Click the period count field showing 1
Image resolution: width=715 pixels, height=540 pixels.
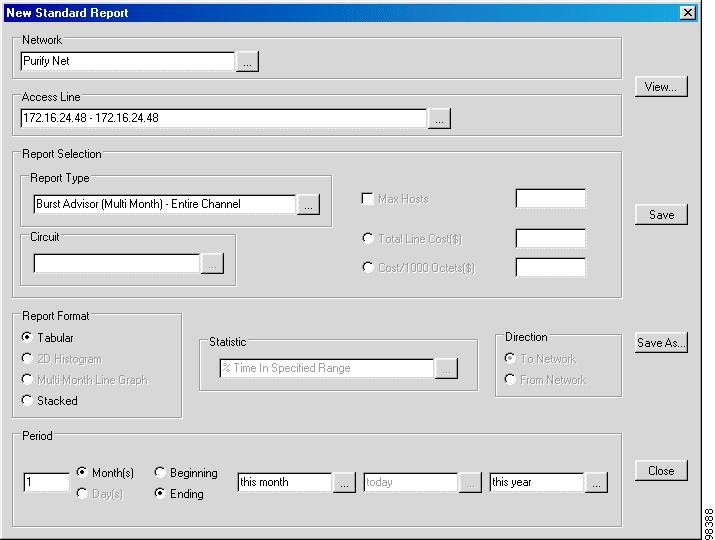[46, 482]
